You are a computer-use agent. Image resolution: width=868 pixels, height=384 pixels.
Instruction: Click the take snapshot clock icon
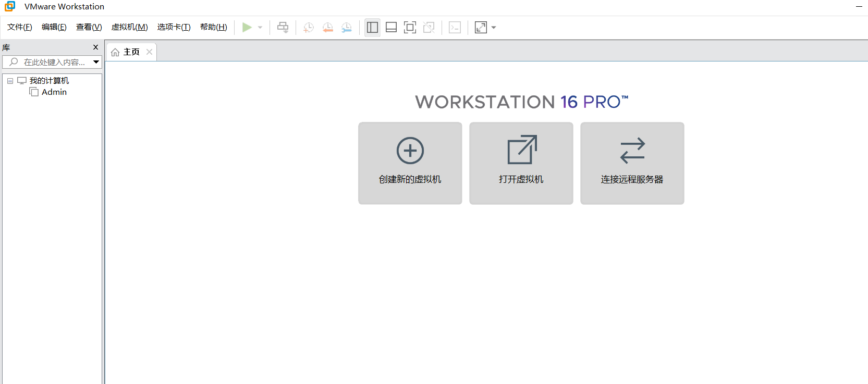pyautogui.click(x=309, y=28)
